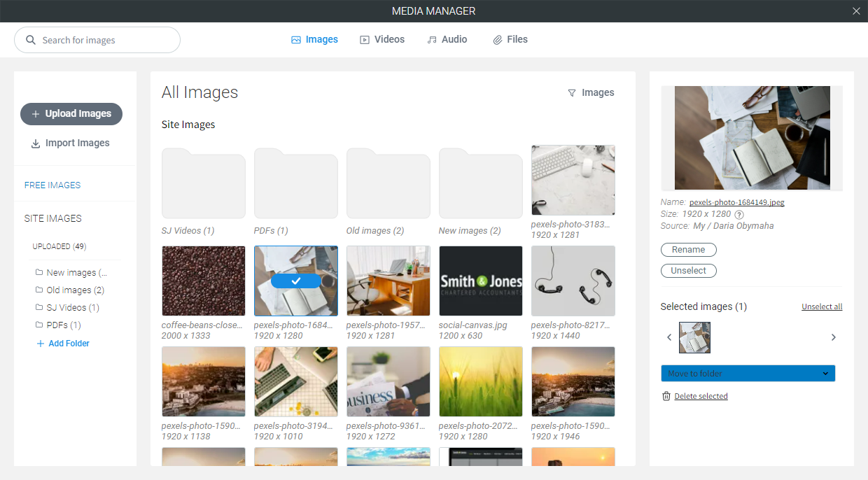Click the search magnifier icon
The width and height of the screenshot is (868, 480).
tap(31, 40)
